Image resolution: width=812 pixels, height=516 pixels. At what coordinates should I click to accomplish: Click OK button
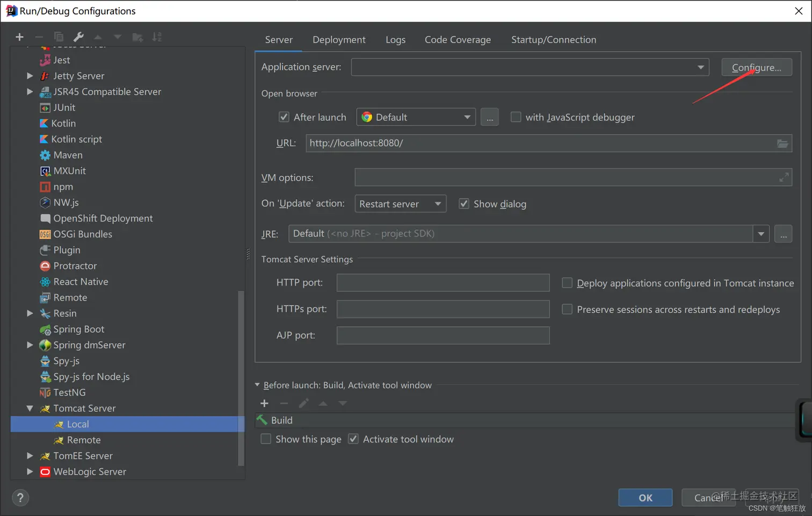(646, 498)
